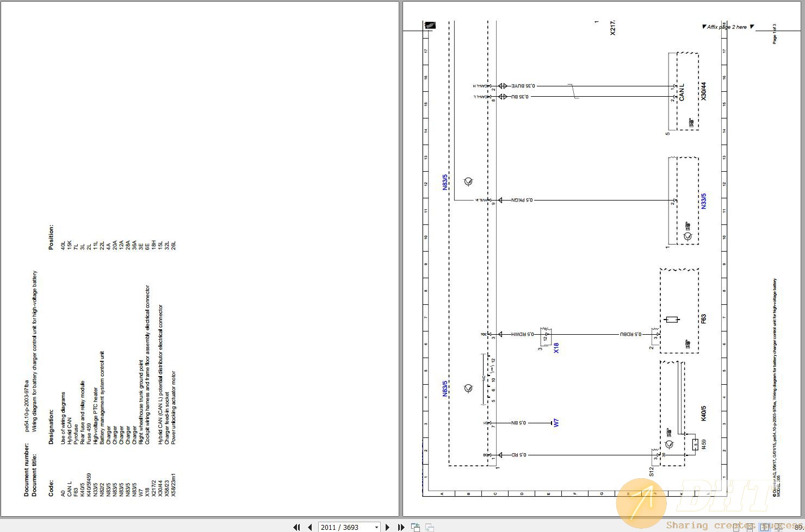Viewport: 805px width, 532px height.
Task: Click 'Rear fuse and relay module' legend entry
Action: point(82,412)
